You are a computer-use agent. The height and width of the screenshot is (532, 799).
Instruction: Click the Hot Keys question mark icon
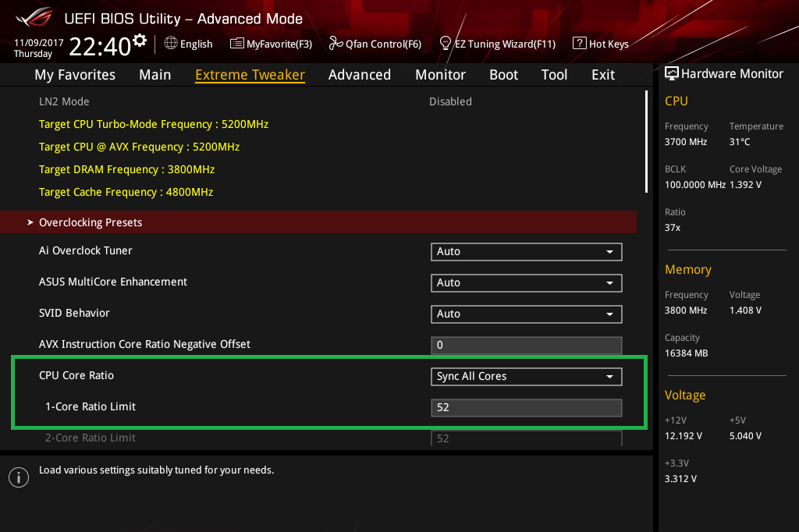click(580, 44)
